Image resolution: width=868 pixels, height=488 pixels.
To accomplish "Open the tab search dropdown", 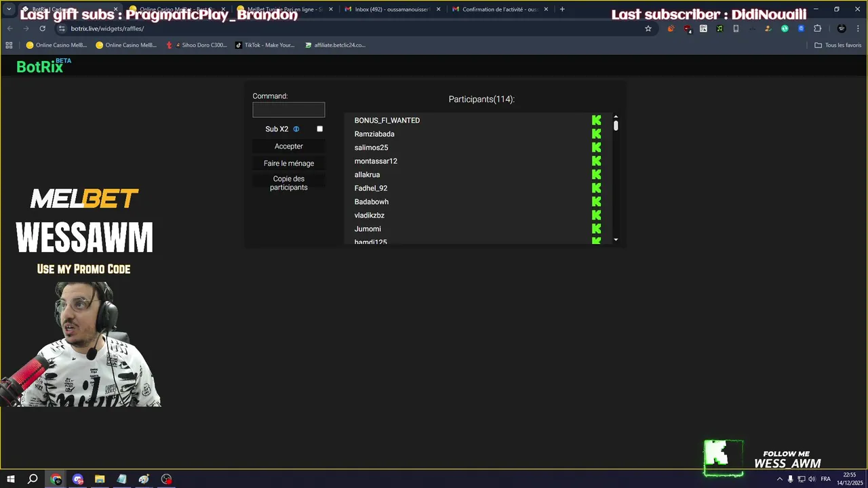I will [9, 9].
